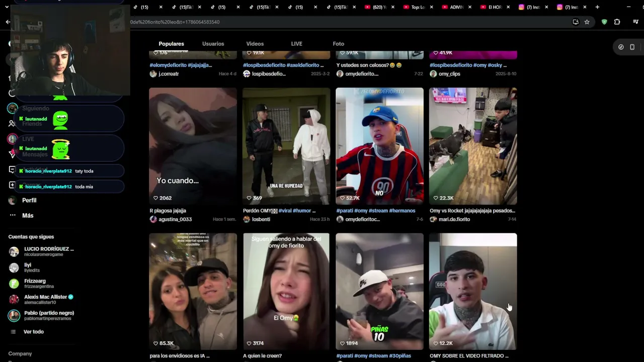Open the new browser tab plus button

click(597, 7)
